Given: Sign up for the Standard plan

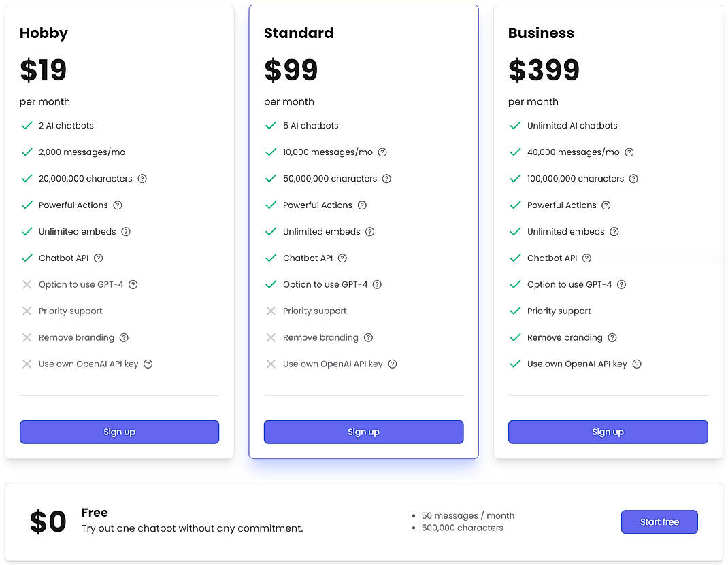Looking at the screenshot, I should (x=363, y=432).
